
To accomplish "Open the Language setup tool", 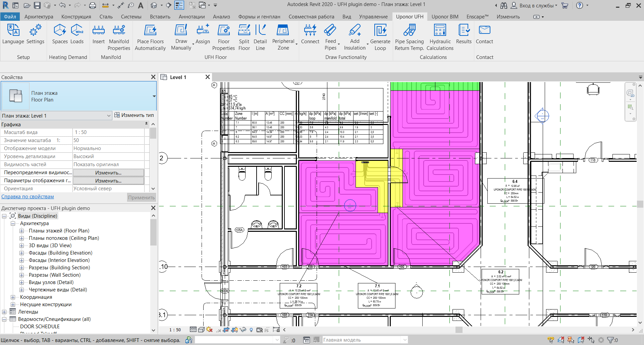I will [x=13, y=34].
